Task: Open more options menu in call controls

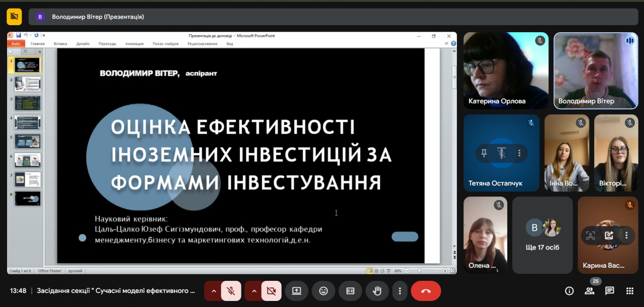Action: 399,291
